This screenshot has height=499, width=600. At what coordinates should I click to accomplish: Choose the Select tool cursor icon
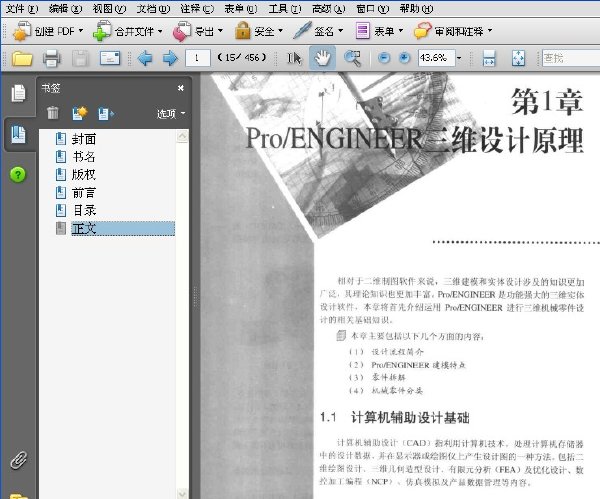point(294,58)
